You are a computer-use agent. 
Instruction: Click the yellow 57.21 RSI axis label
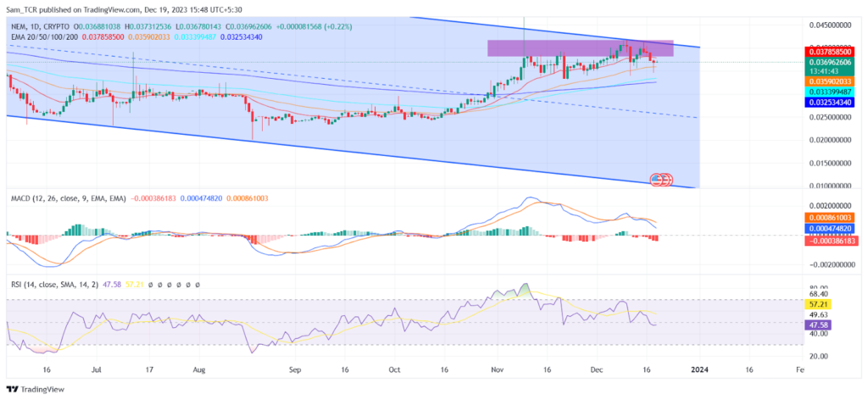pos(819,304)
